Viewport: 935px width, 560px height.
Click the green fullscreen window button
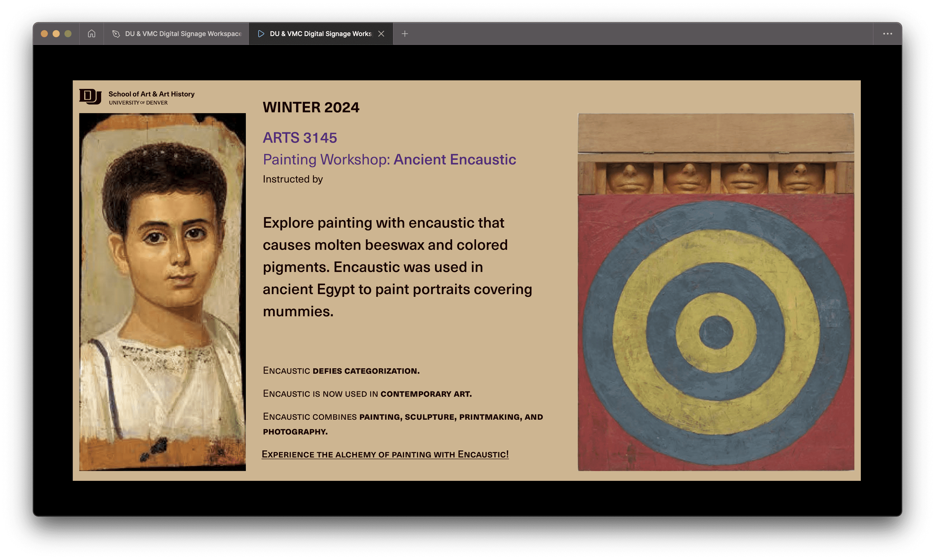[68, 34]
